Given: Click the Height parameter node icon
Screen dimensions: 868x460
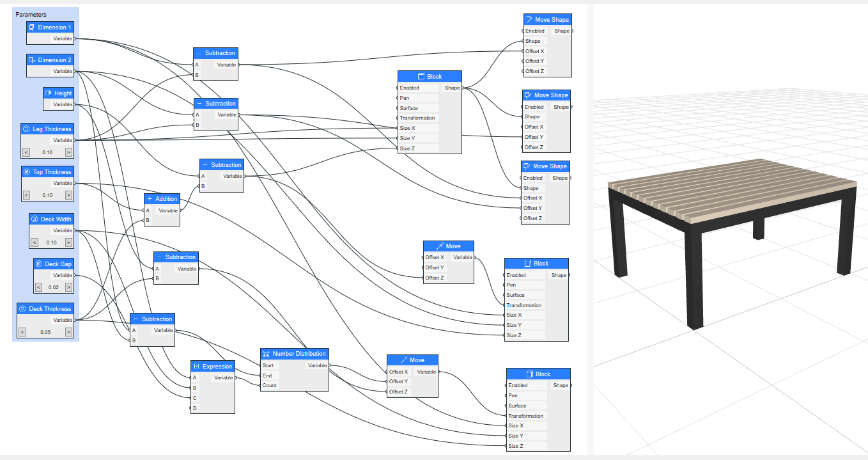Looking at the screenshot, I should click(x=49, y=93).
